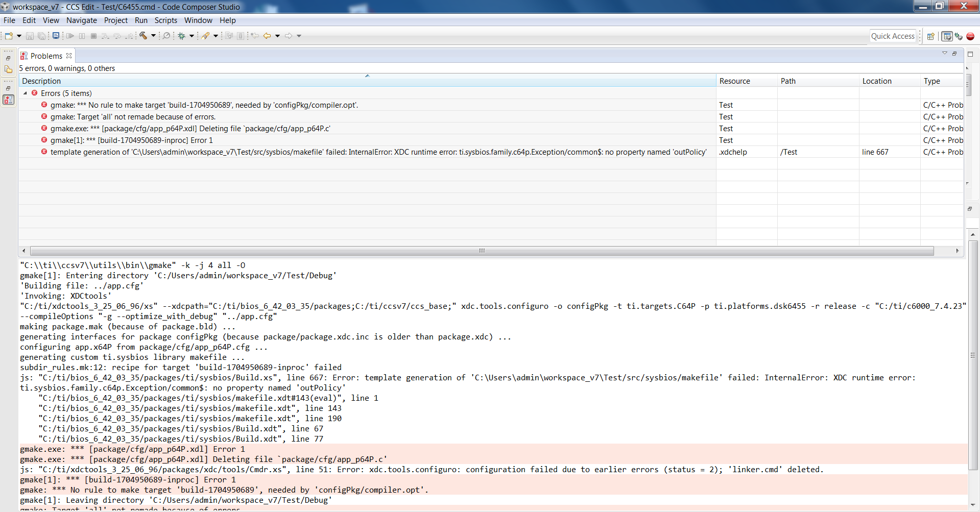Open the Window menu

click(198, 20)
